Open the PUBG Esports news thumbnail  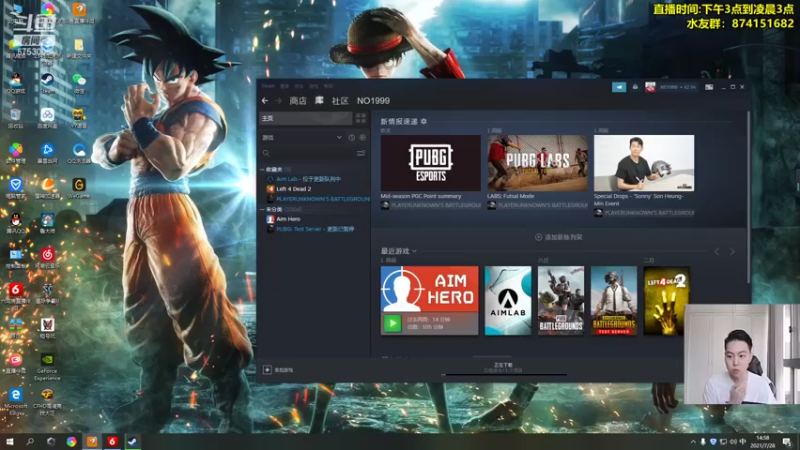[431, 163]
